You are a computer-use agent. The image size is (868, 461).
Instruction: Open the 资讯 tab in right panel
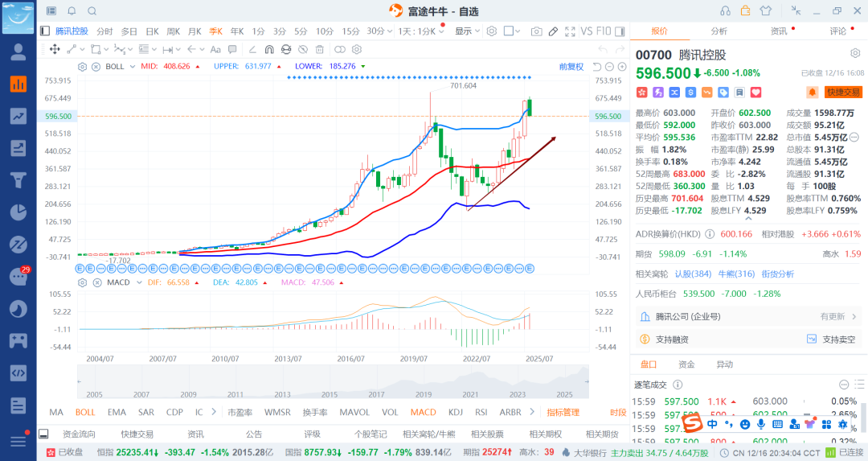(779, 31)
